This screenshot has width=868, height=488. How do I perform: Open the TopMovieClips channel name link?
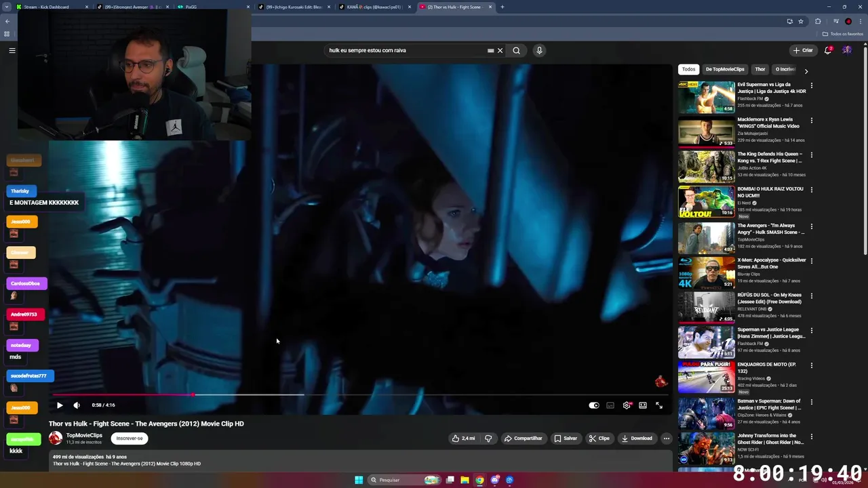coord(84,435)
